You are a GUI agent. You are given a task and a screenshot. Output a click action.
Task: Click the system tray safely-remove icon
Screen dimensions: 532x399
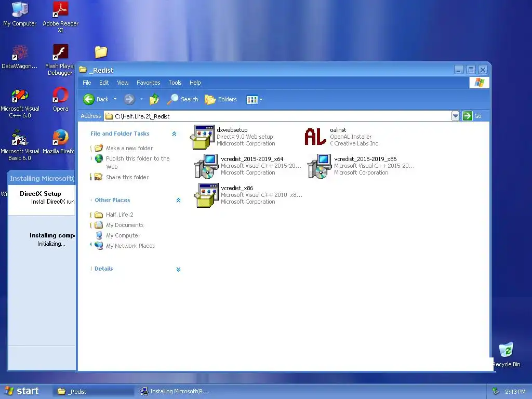(x=496, y=391)
